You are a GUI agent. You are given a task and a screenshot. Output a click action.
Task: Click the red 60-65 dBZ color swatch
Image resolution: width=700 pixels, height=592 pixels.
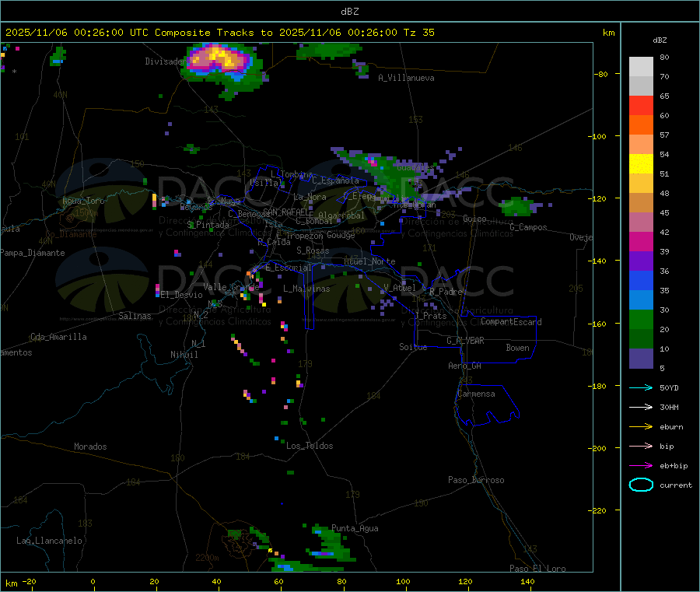tap(641, 105)
